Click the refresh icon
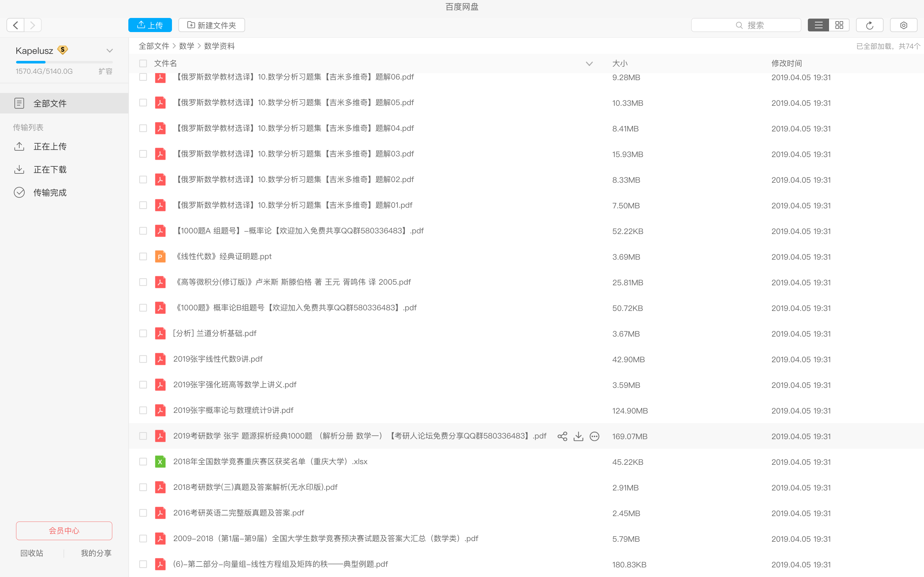The image size is (924, 577). 869,25
